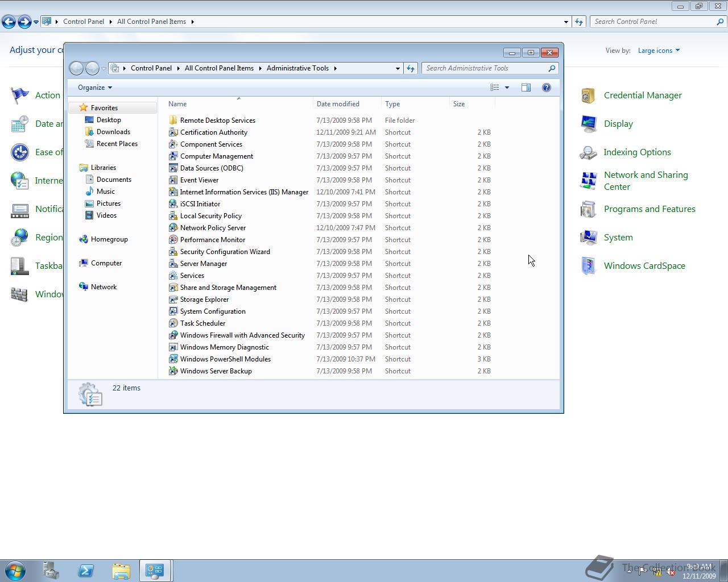Click the Search Control Panel field
Image resolution: width=728 pixels, height=582 pixels.
pyautogui.click(x=658, y=22)
